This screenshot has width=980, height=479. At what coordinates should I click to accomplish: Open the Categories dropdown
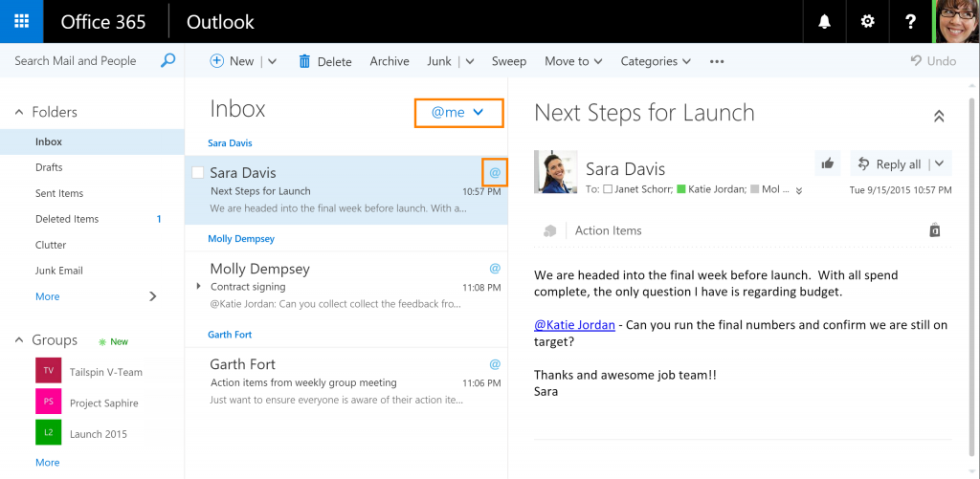pyautogui.click(x=656, y=61)
